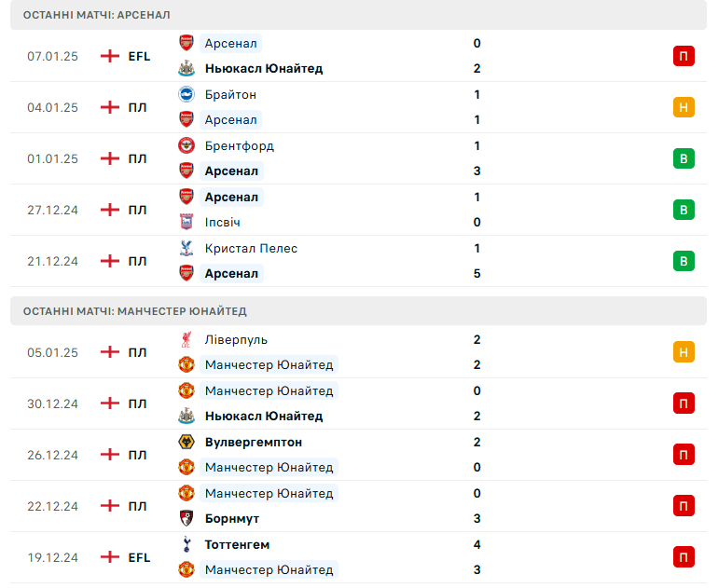Viewport: 718px width, 588px height.
Task: Click the Wolverhampton wolf logo
Action: click(186, 442)
